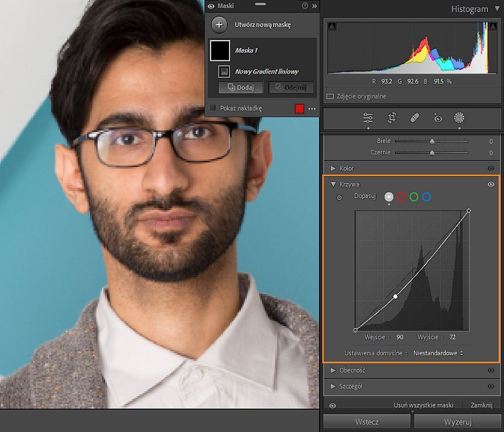Click the Czernie value field
Image resolution: width=504 pixels, height=432 pixels.
(491, 153)
